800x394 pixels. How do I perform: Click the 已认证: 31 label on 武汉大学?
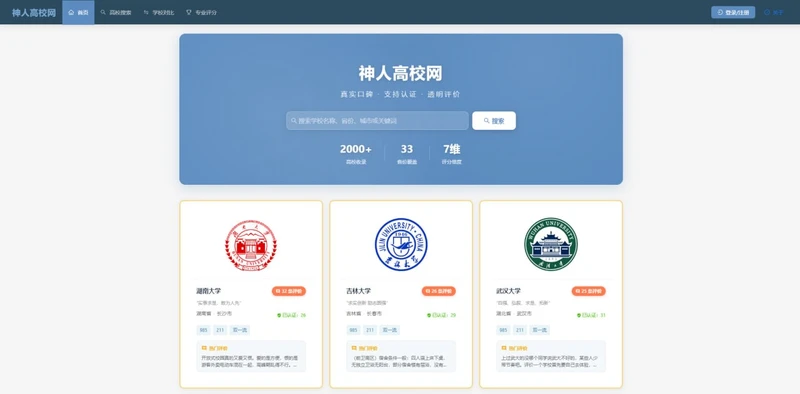(x=591, y=315)
